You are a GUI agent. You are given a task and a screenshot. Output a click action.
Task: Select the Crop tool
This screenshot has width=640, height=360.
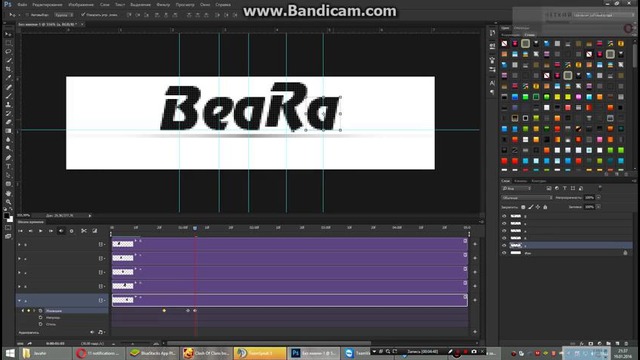[8, 69]
